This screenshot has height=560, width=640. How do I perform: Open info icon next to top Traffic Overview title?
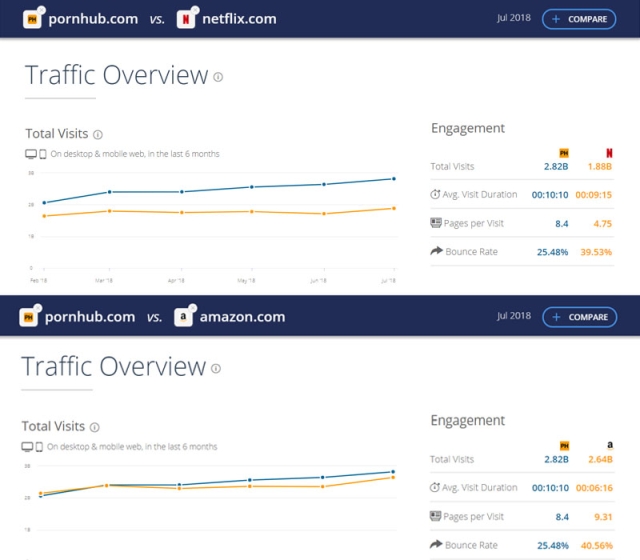218,77
